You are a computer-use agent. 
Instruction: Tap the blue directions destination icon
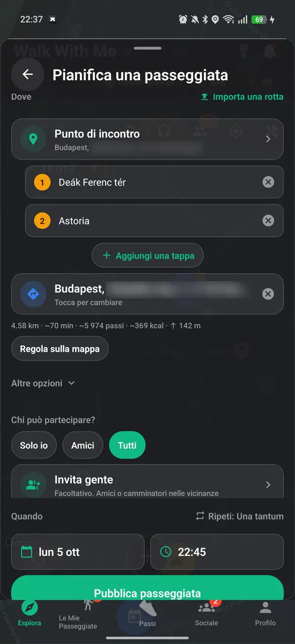coord(33,294)
